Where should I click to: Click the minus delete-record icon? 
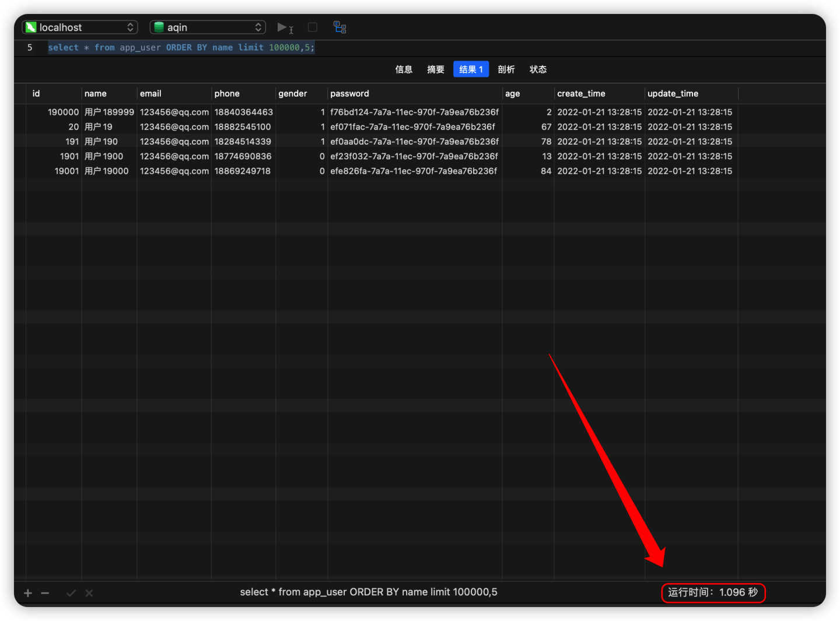(45, 593)
